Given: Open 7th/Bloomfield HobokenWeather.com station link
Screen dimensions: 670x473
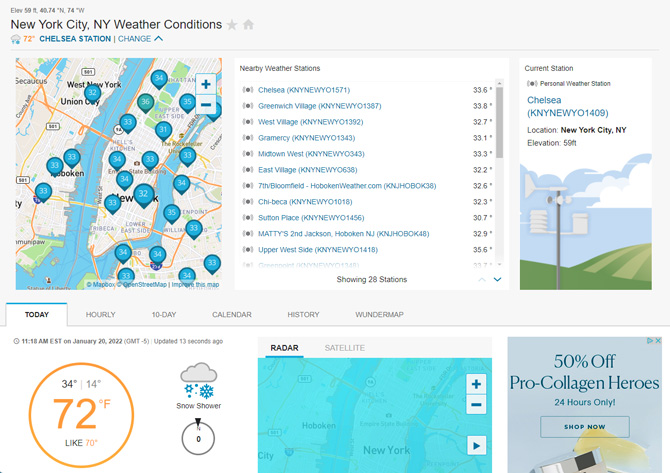Looking at the screenshot, I should [x=347, y=185].
